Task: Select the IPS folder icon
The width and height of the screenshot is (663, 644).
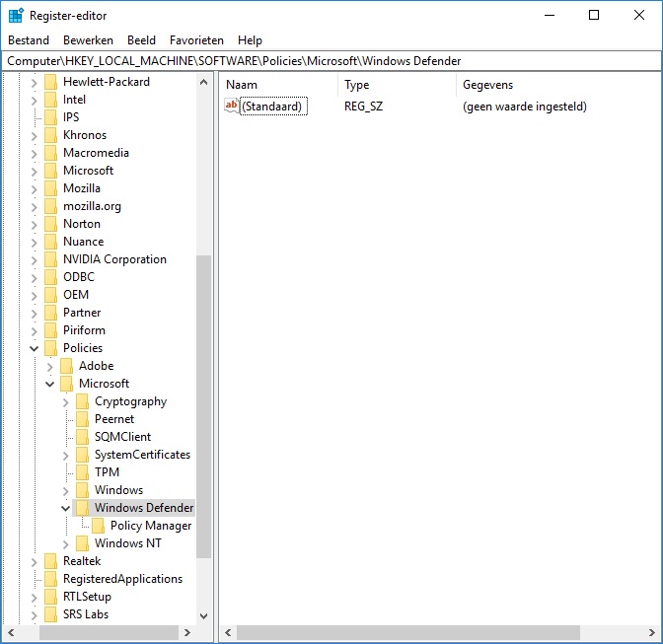Action: pos(50,117)
